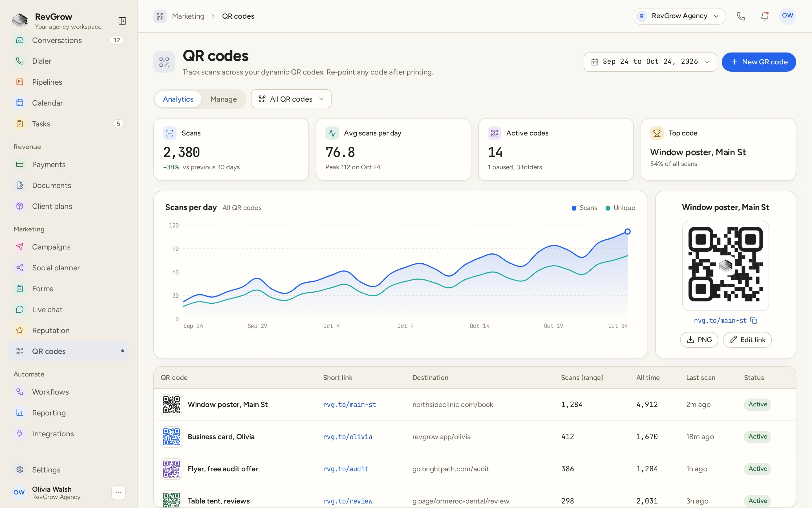Open the All QR codes filter dropdown
812x508 pixels.
click(x=291, y=99)
